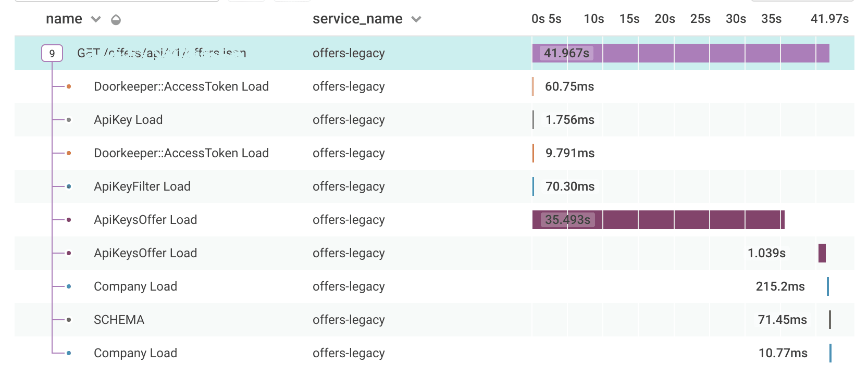Click the gray dot next to ApiKey Load
868x376 pixels.
(69, 120)
